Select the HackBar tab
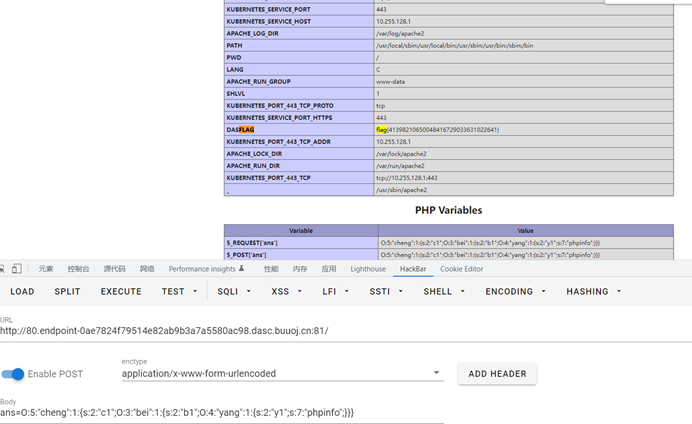The height and width of the screenshot is (424, 692). click(x=413, y=269)
